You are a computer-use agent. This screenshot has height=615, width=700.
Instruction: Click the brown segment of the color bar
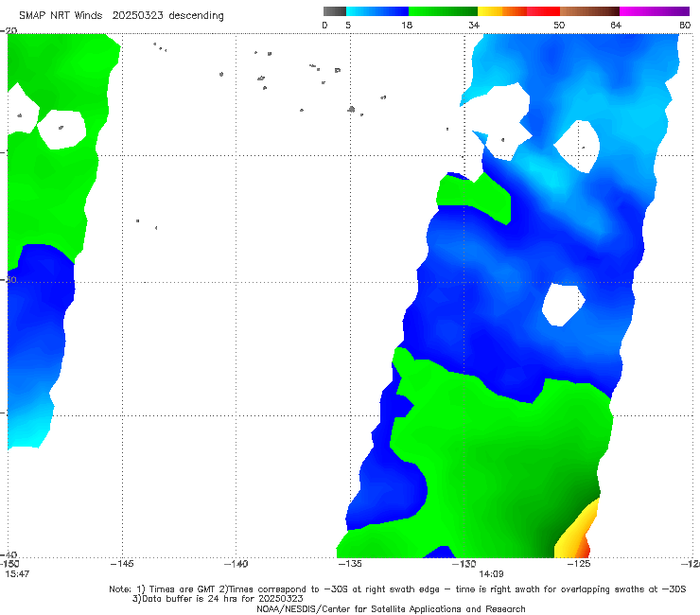pyautogui.click(x=589, y=11)
